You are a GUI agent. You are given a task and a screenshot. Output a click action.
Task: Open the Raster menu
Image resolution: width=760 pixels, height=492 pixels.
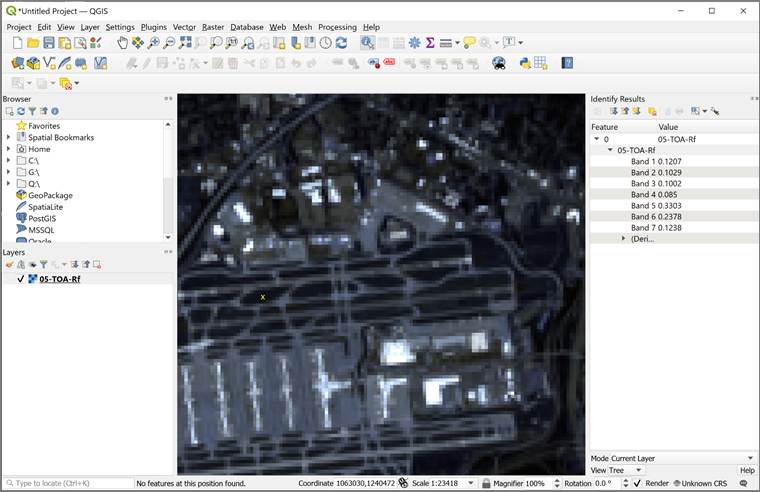[x=213, y=27]
